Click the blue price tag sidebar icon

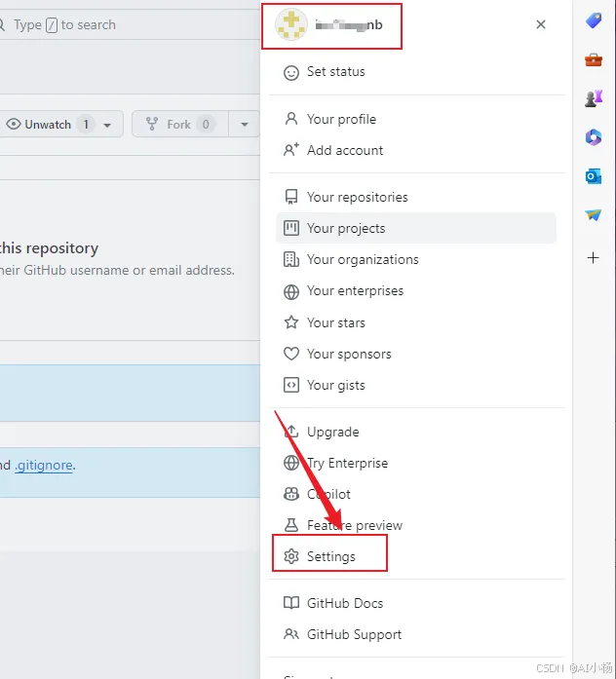(x=594, y=20)
